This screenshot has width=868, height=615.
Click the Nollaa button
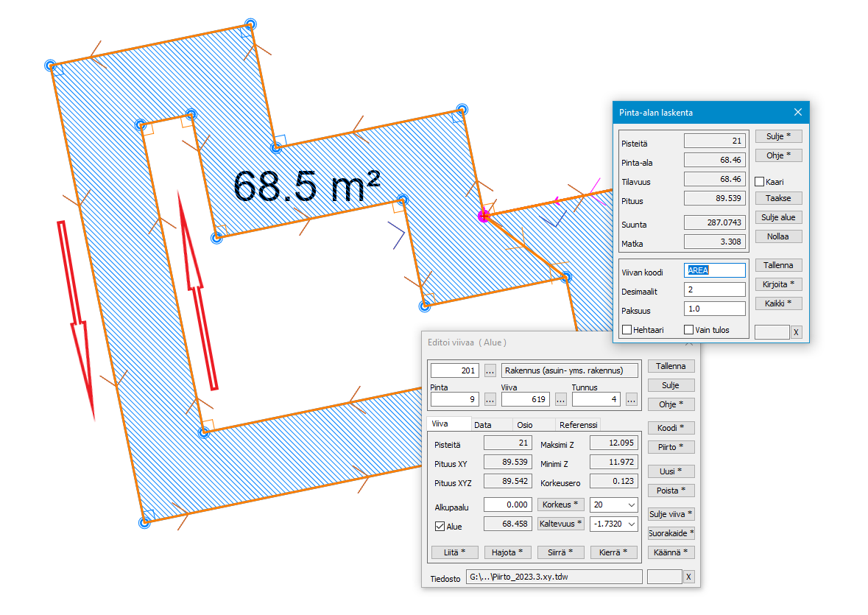click(x=778, y=236)
